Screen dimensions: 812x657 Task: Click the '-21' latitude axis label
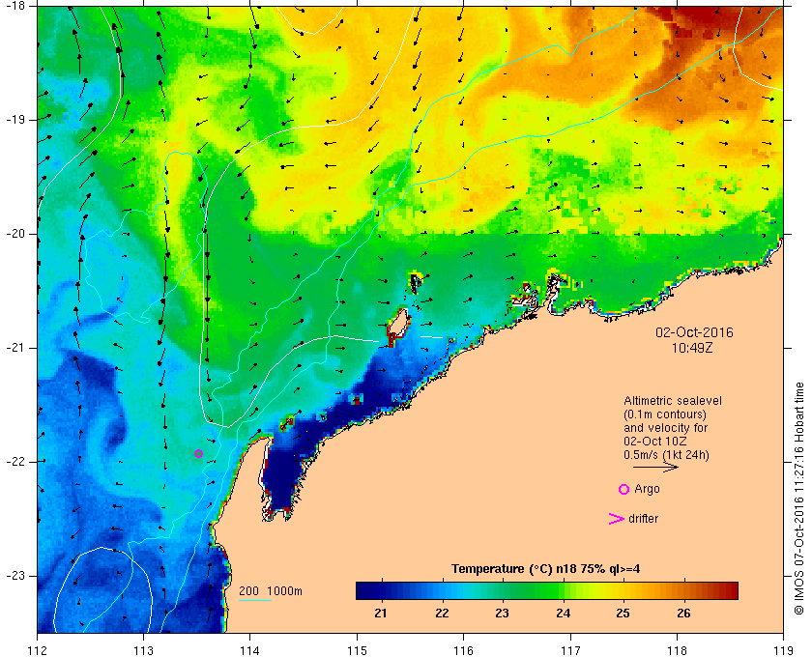pyautogui.click(x=14, y=348)
